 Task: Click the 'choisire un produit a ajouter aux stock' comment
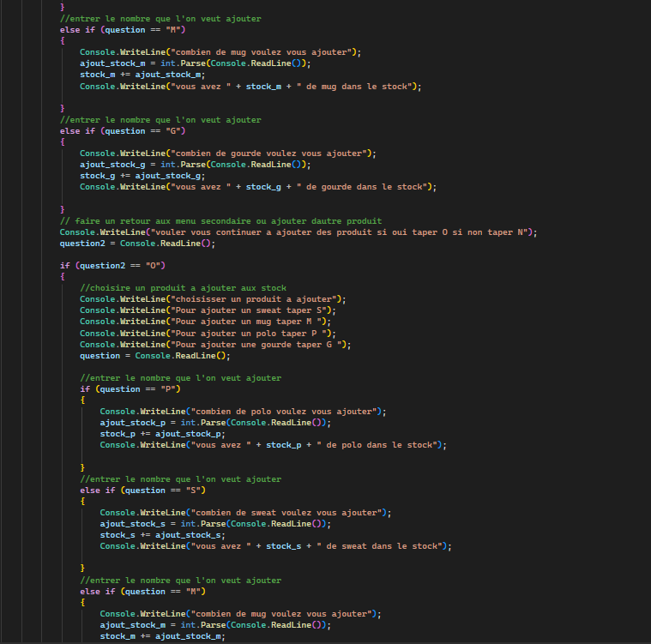pos(182,287)
